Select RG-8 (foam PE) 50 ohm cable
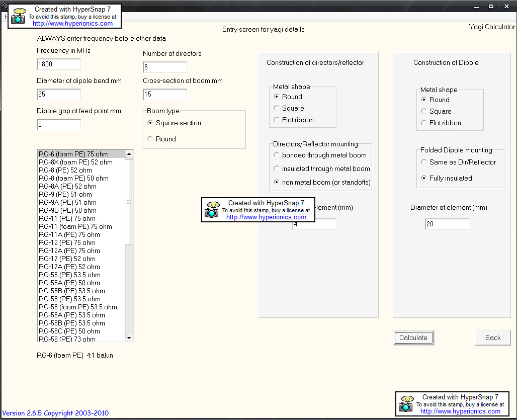The image size is (517, 420). click(81, 178)
